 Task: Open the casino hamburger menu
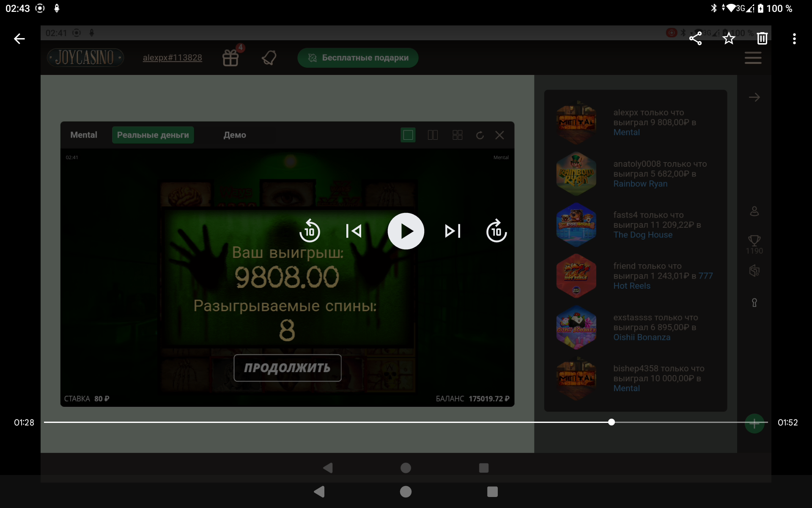coord(753,58)
